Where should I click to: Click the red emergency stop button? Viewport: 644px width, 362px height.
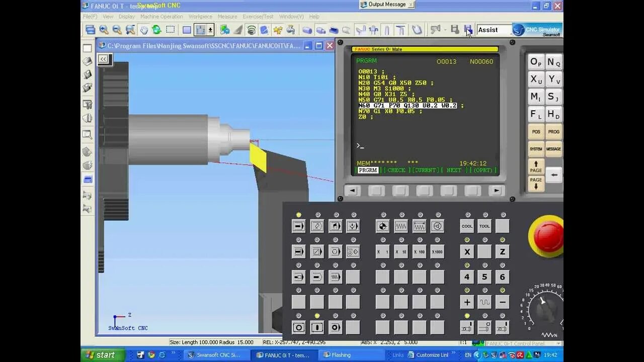pos(547,235)
